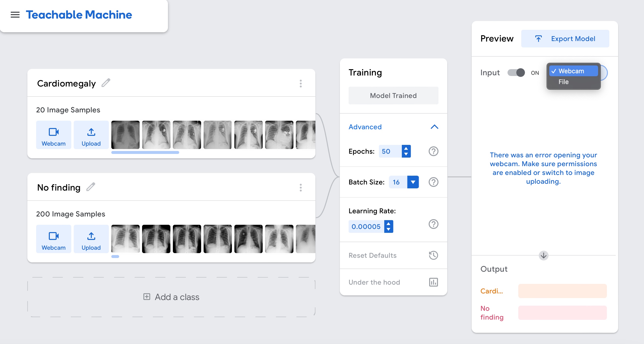Open the Batch Size dropdown
This screenshot has width=644, height=344.
(x=413, y=182)
